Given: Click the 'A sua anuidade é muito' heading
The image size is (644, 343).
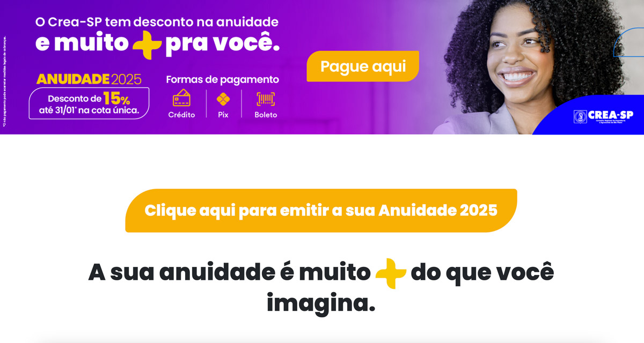Looking at the screenshot, I should pyautogui.click(x=321, y=288).
